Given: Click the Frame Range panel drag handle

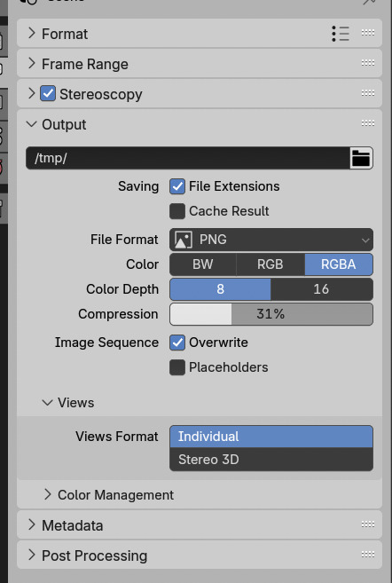Looking at the screenshot, I should pyautogui.click(x=367, y=63).
